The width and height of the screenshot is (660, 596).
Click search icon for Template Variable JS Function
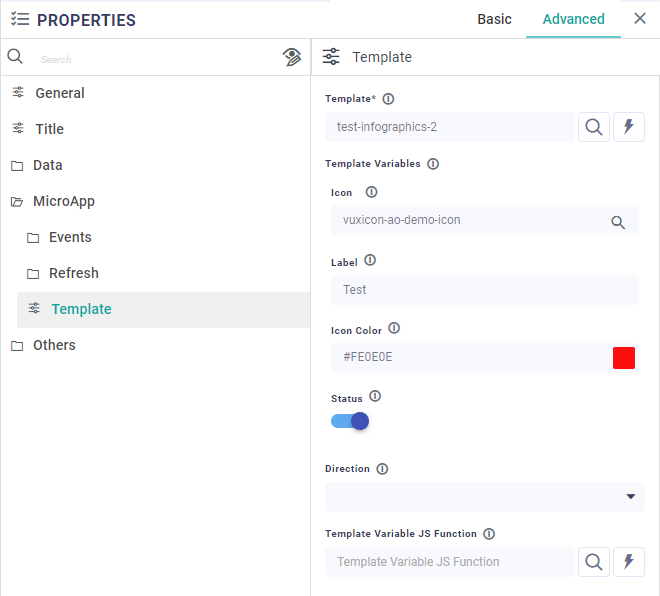click(x=594, y=562)
